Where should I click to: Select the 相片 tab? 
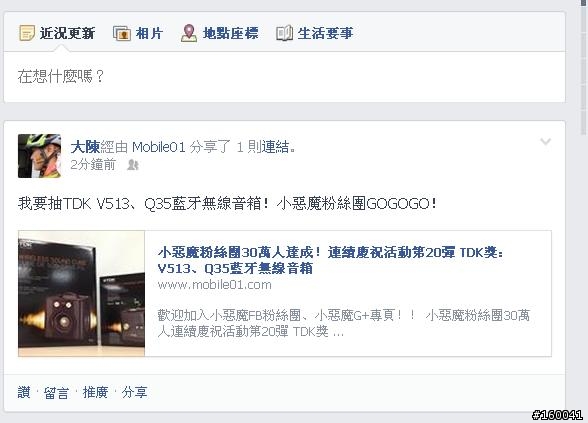[x=149, y=33]
